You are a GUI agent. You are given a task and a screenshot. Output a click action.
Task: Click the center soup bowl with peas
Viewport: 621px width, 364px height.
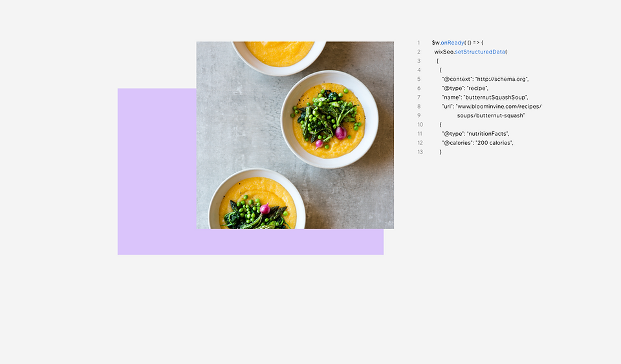tap(329, 120)
